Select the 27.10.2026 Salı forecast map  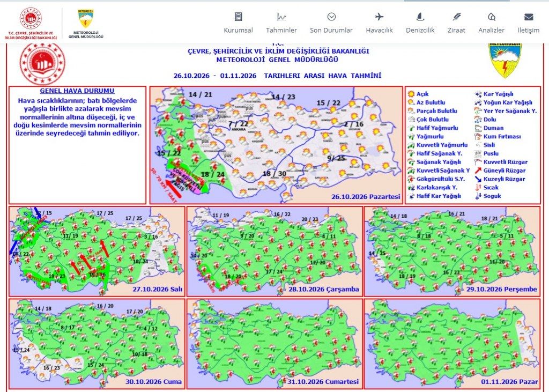click(x=97, y=251)
